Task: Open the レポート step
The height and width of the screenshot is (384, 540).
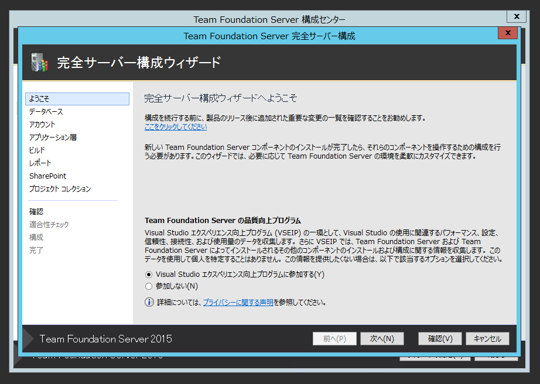Action: [40, 163]
